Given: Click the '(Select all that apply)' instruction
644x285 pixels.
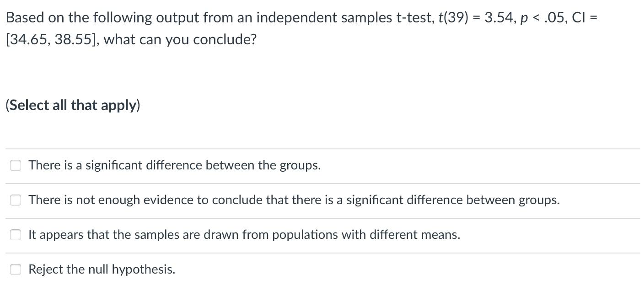Looking at the screenshot, I should (73, 105).
